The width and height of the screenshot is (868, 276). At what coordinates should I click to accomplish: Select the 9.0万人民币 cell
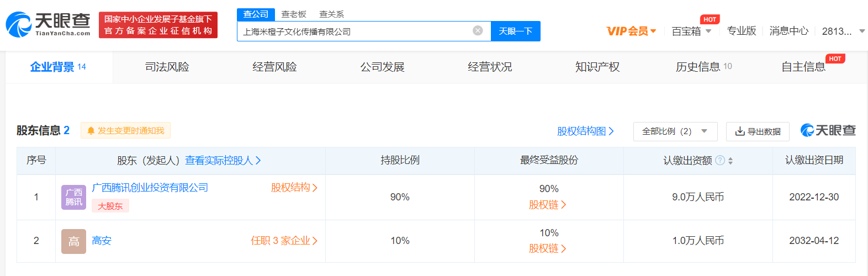coord(698,197)
